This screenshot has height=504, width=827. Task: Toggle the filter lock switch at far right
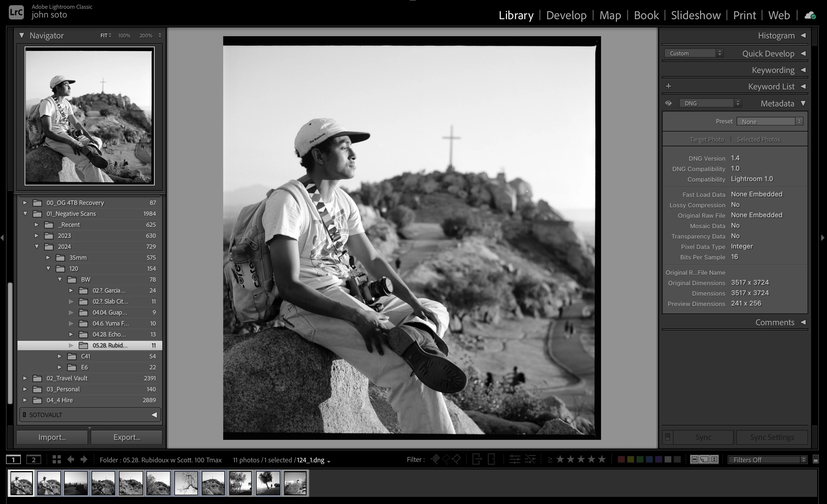point(815,460)
